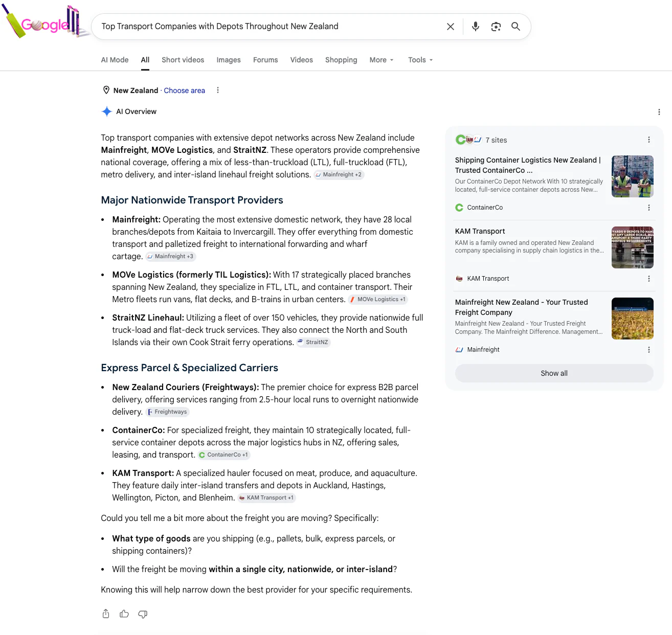Click the 7 sites label
The image size is (672, 635).
[496, 140]
